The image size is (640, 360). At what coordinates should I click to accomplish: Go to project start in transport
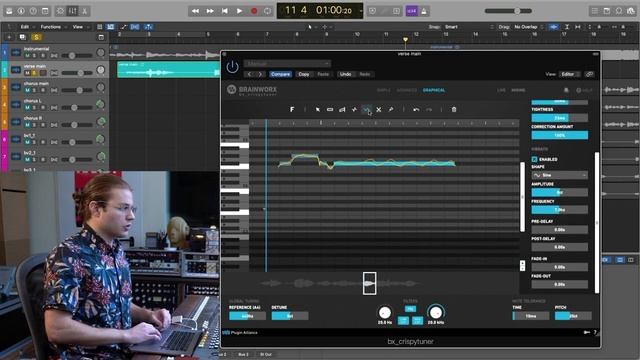[224, 11]
